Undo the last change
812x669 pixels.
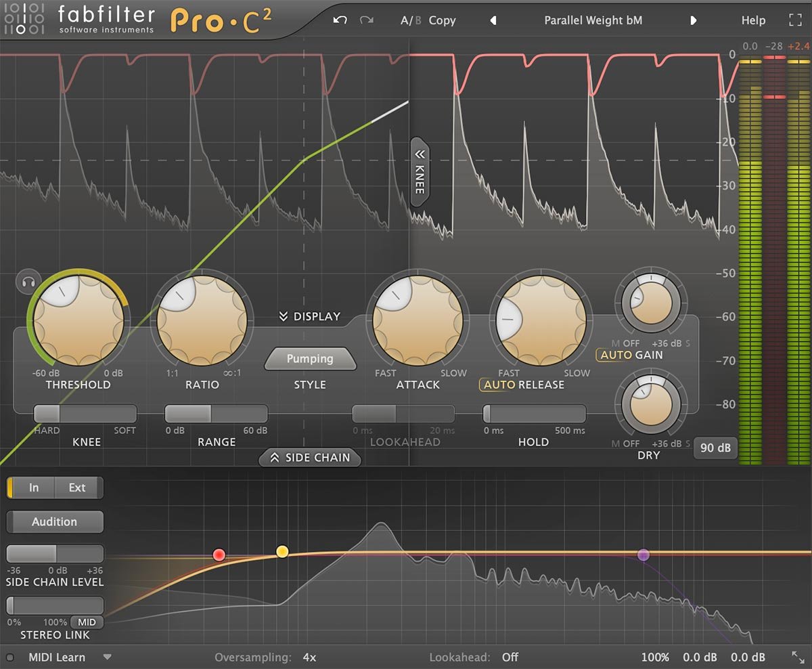coord(339,20)
